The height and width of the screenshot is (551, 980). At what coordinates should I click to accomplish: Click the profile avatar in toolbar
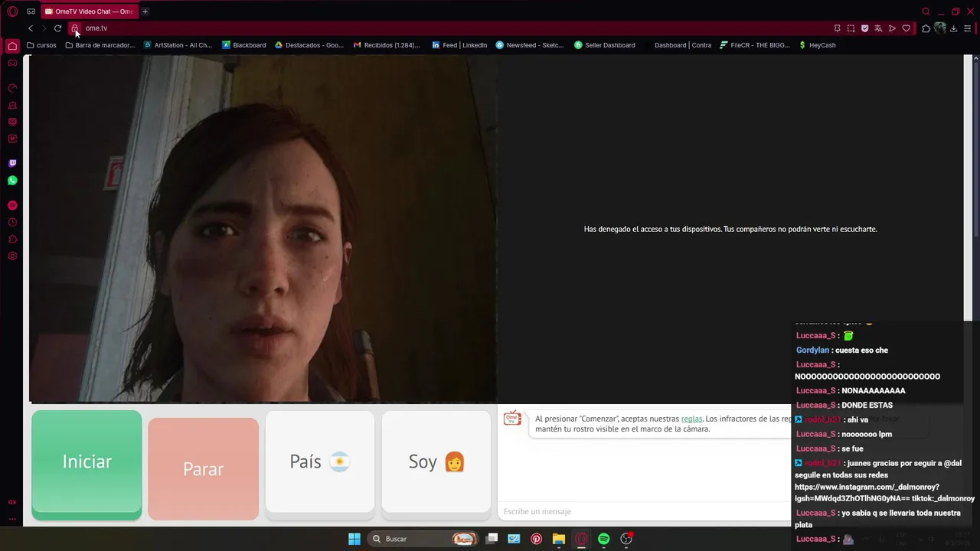coord(939,28)
